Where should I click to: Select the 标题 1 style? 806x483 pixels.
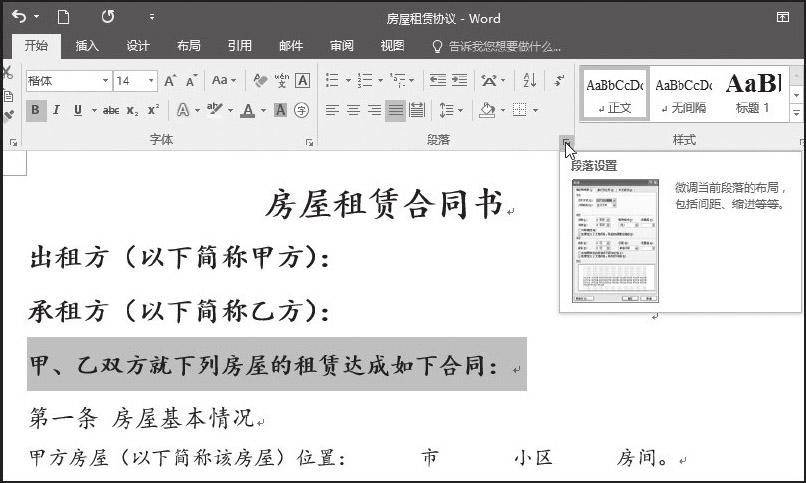coord(753,94)
